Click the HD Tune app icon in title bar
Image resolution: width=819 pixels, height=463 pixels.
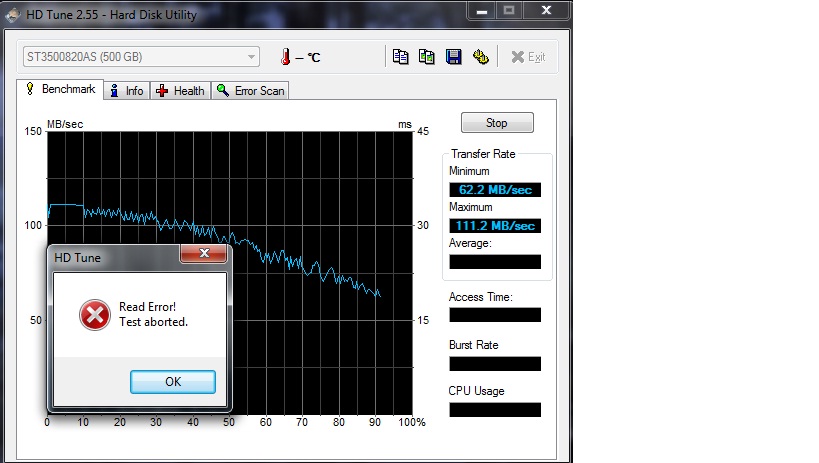[x=13, y=15]
